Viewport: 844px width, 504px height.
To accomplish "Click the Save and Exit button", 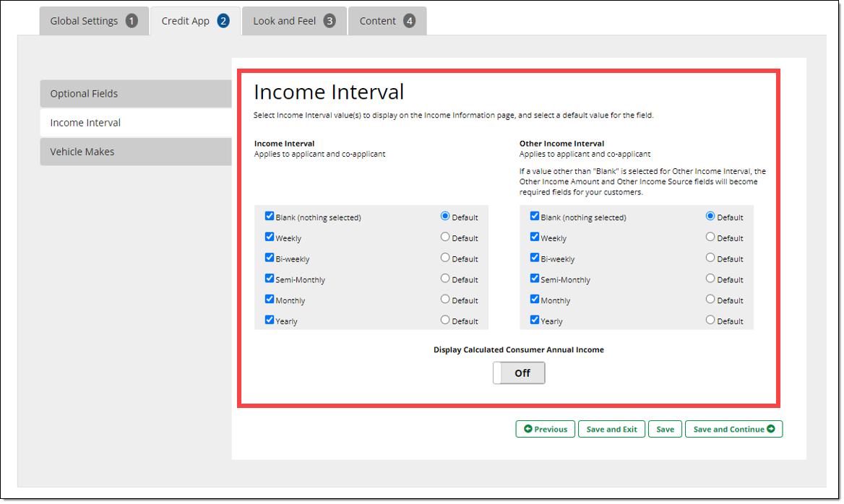I will [x=611, y=429].
